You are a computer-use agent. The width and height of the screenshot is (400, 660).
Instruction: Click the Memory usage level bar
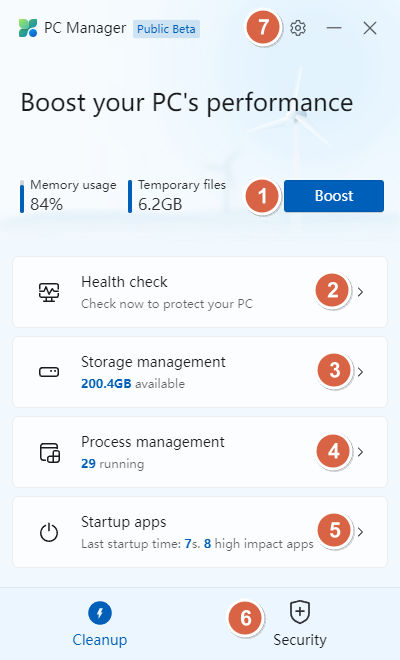[22, 196]
